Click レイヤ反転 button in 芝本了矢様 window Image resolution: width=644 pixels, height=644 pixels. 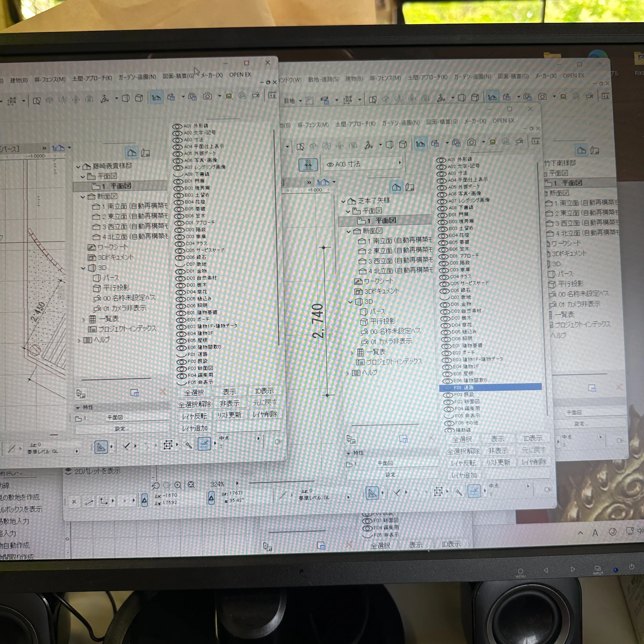tap(464, 463)
